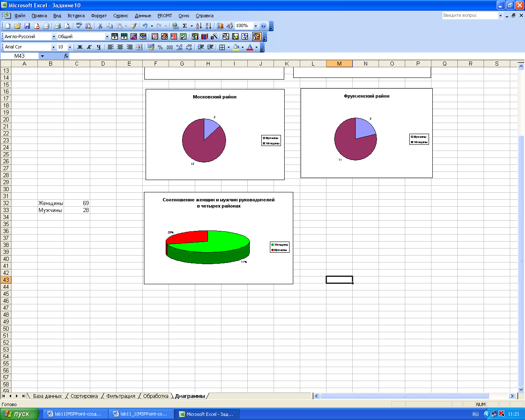Screen dimensions: 525x420
Task: Click the Open file folder icon
Action: coord(18,26)
